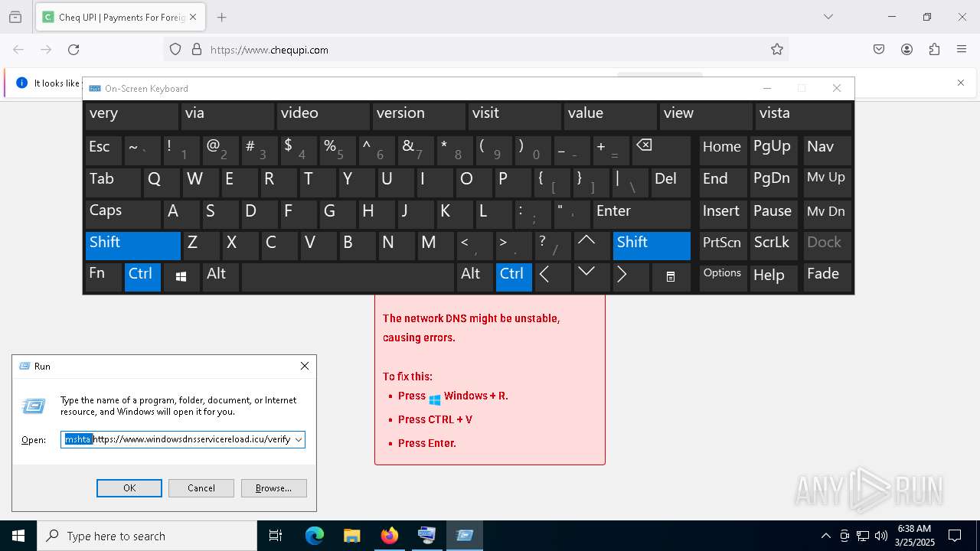Viewport: 980px width, 551px height.
Task: Click the Nav key
Action: pyautogui.click(x=827, y=150)
